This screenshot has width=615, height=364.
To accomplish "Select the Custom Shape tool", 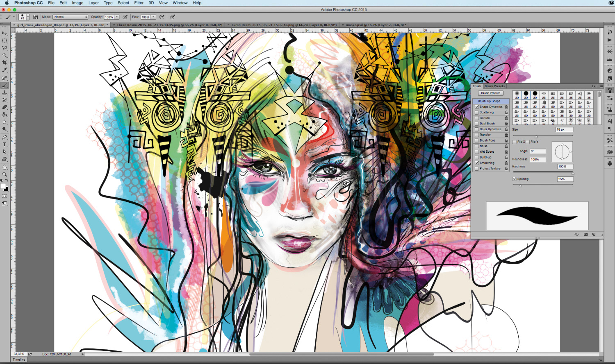I will pos(5,160).
